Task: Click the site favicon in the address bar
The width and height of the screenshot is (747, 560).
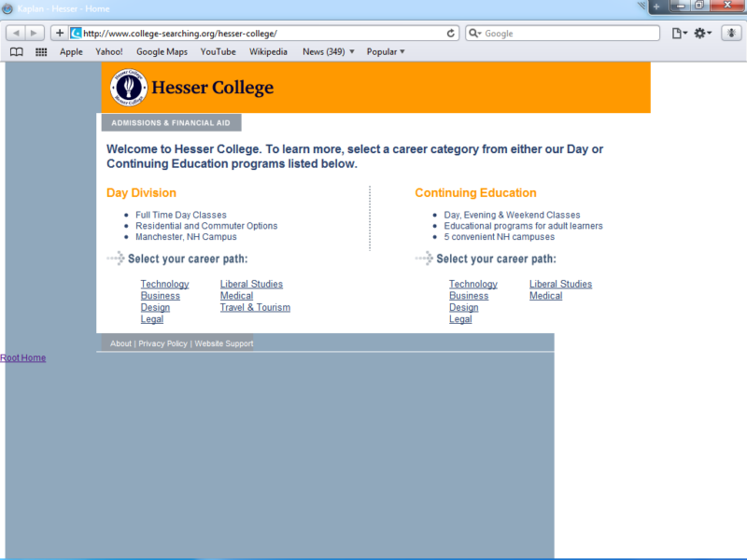Action: click(76, 33)
